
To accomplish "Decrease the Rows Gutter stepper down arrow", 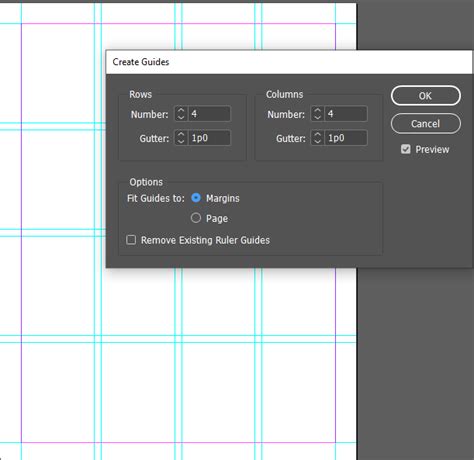I will pyautogui.click(x=181, y=141).
